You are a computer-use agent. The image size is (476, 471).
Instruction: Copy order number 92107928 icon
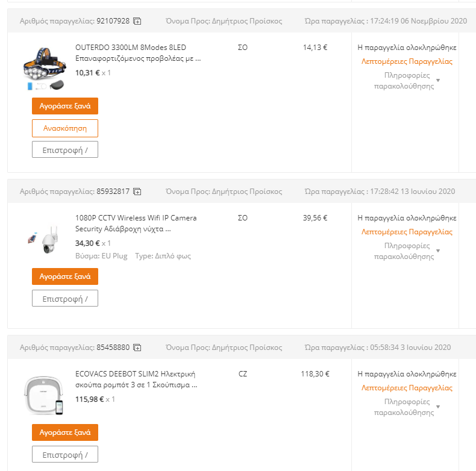[x=137, y=21]
